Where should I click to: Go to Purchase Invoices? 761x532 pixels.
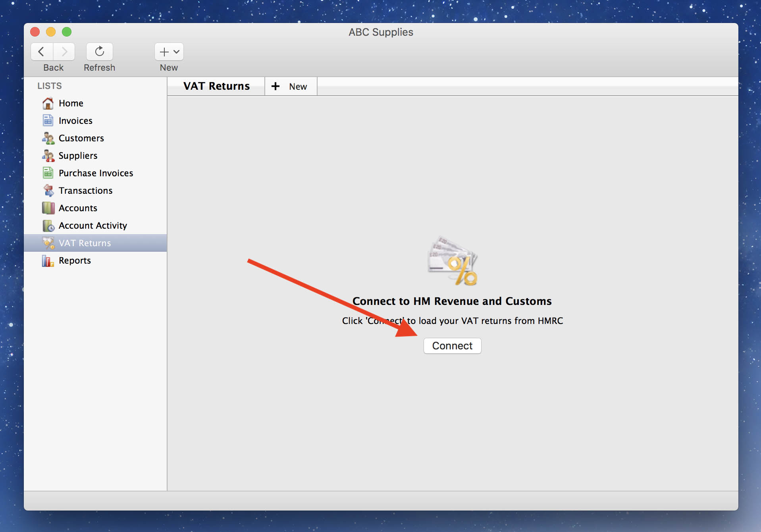pyautogui.click(x=95, y=173)
